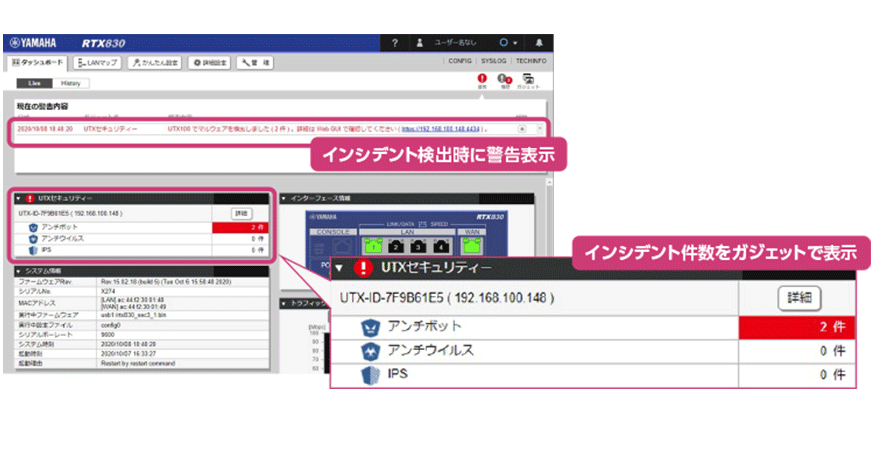Screen dimensions: 875x449
Task: Open the 管理 tab
Action: coord(255,63)
